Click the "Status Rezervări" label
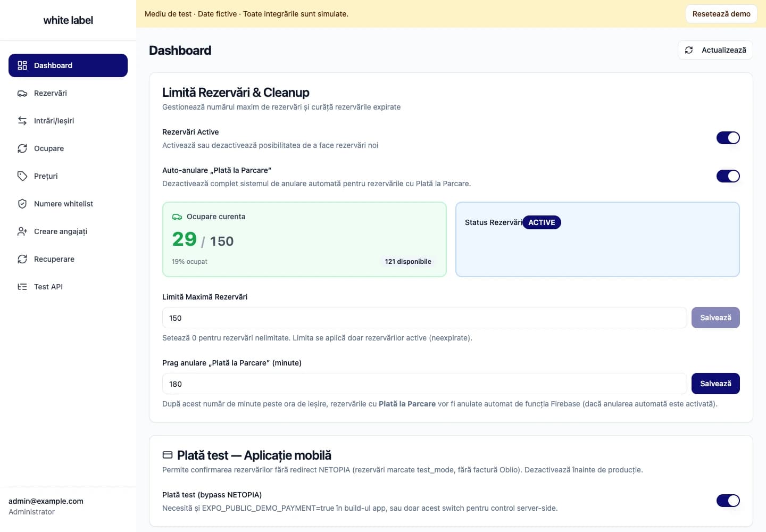Viewport: 766px width, 532px height. coord(493,222)
